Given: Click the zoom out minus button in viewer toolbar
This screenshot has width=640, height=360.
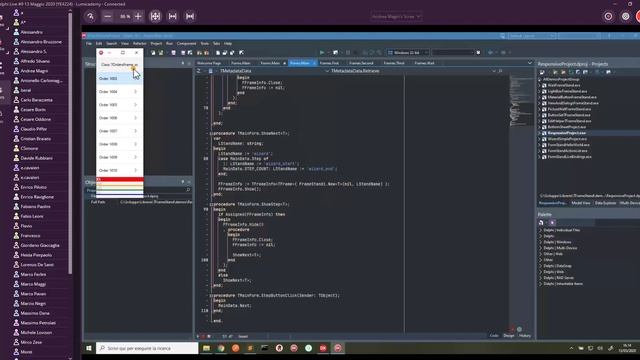Looking at the screenshot, I should 107,16.
